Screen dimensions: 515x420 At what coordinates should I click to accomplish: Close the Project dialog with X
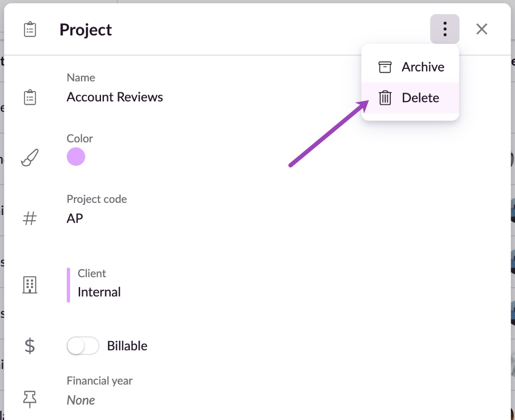[482, 29]
